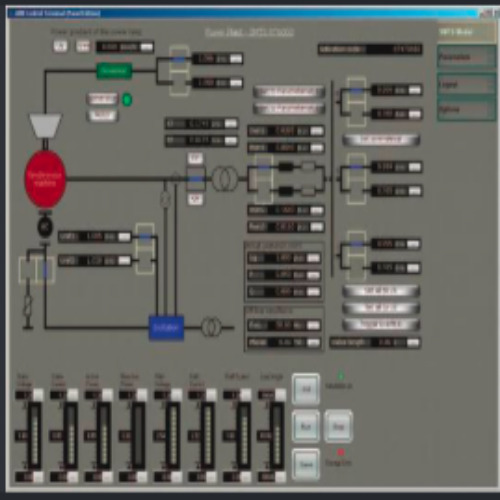Toggle the breaker right of the green Governor block
This screenshot has height=500, width=500.
[179, 71]
